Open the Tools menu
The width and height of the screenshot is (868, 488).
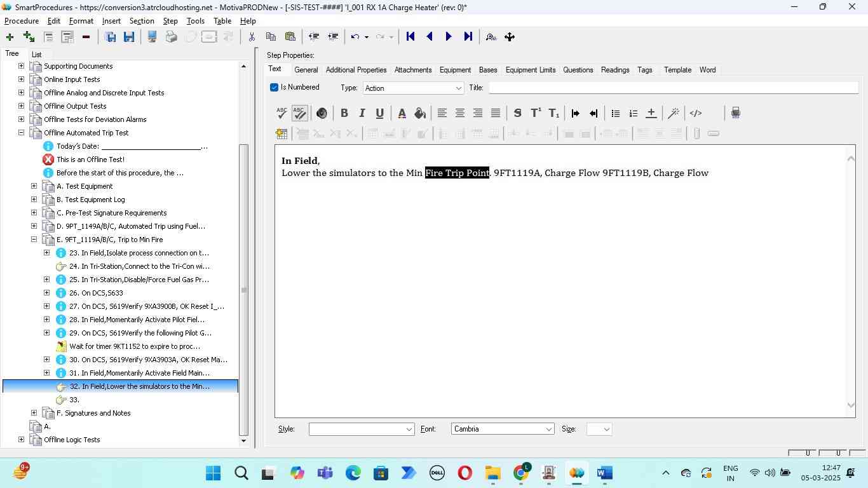pos(196,21)
